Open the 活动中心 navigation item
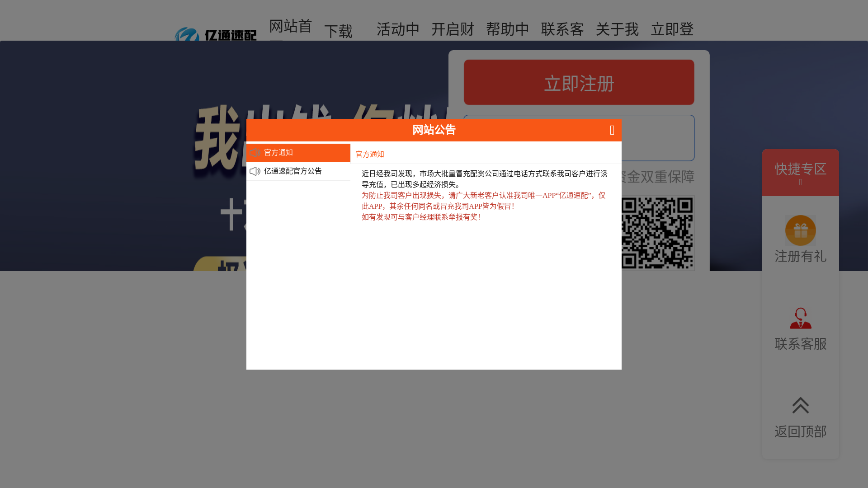868x488 pixels. [398, 29]
